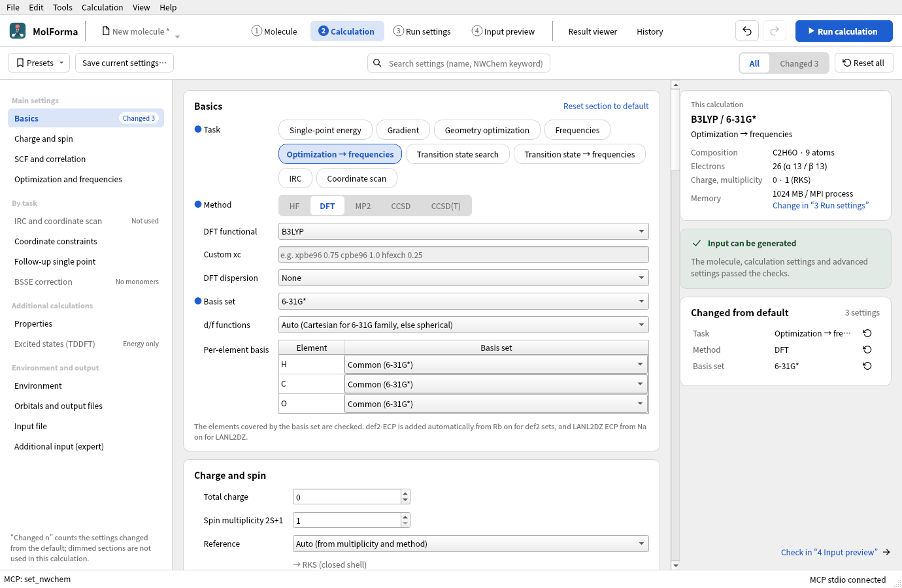Select the Single-point energy task

325,130
